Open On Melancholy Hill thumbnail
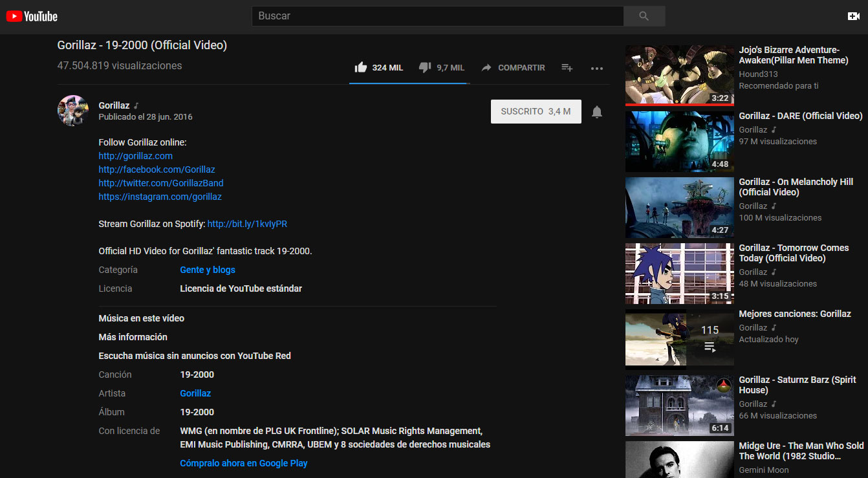 680,207
